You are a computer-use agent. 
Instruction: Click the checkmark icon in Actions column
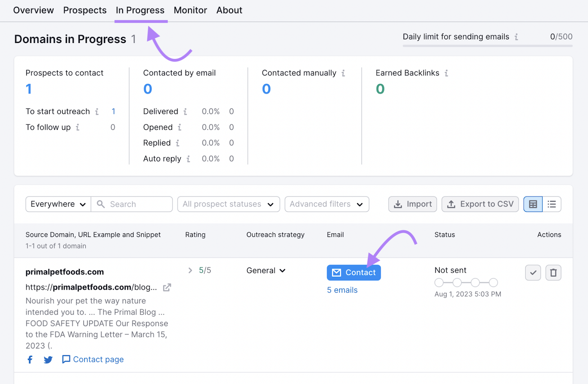tap(533, 273)
